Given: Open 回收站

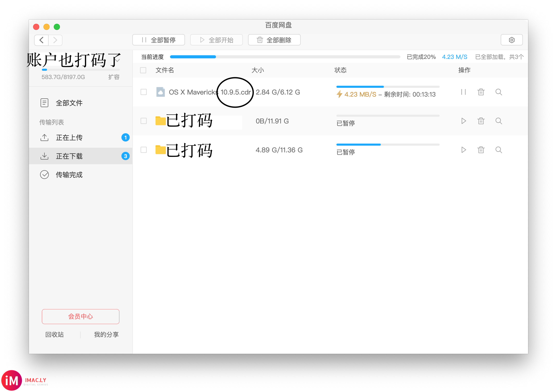Looking at the screenshot, I should 55,334.
